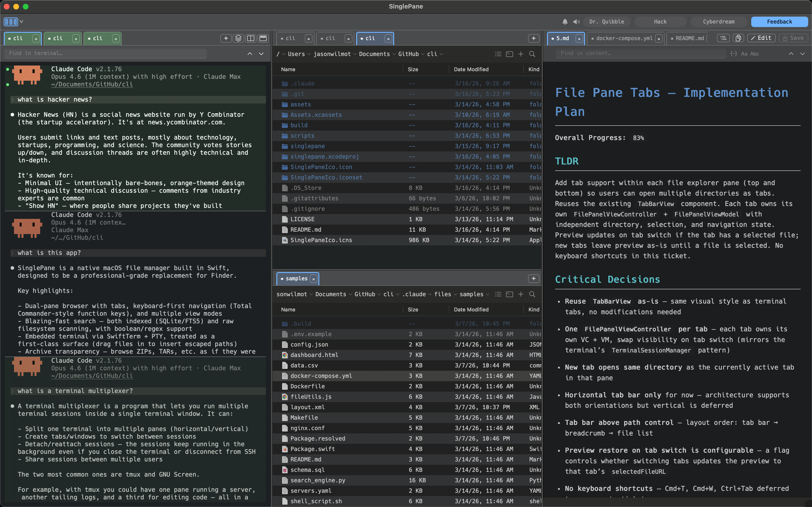
Task: Select the LICENSE file row
Action: click(x=407, y=219)
